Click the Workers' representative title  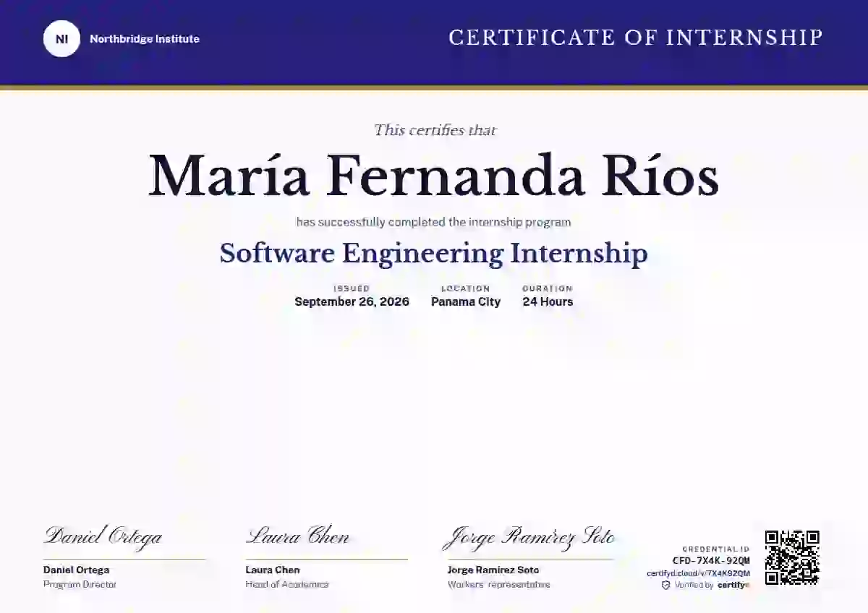coord(499,584)
